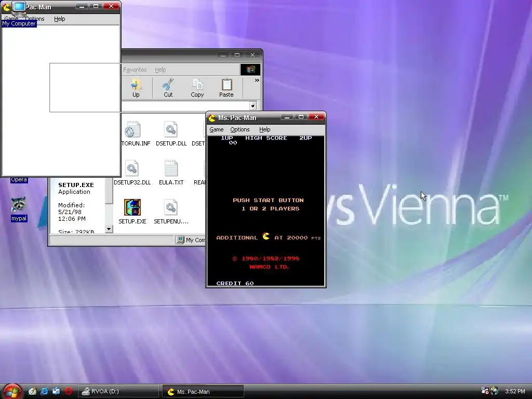
Task: Click the My Computer status bar zone
Action: click(x=190, y=240)
